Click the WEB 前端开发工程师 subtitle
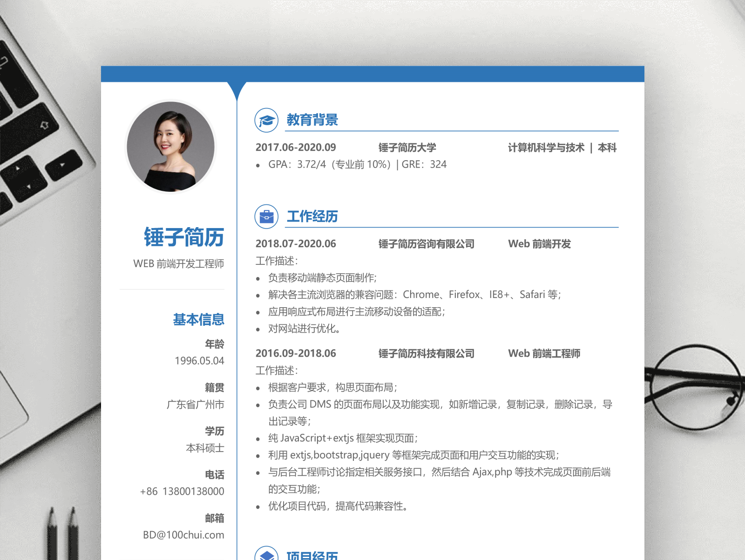 pos(179,264)
